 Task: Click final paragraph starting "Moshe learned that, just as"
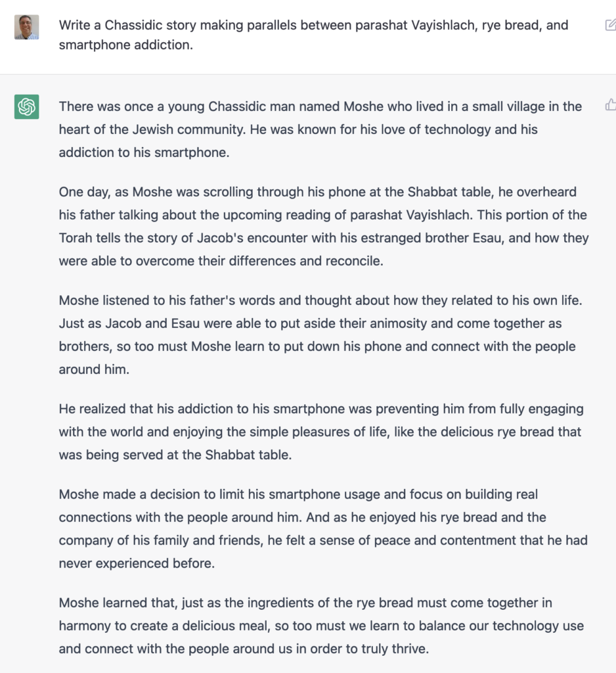(321, 626)
